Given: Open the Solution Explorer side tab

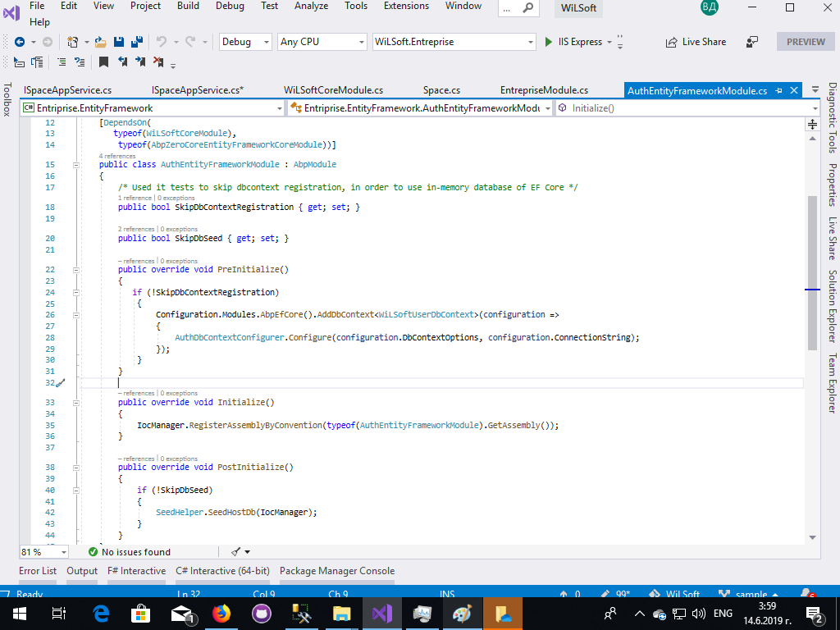Looking at the screenshot, I should click(x=832, y=306).
